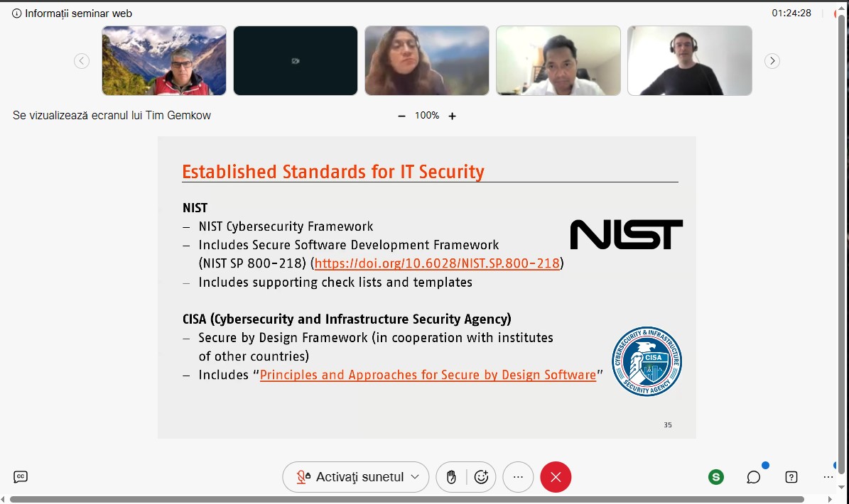Open the chat panel

754,477
